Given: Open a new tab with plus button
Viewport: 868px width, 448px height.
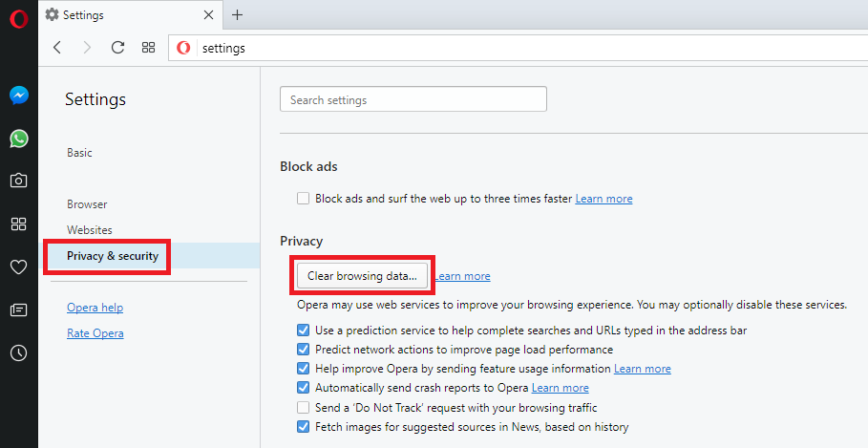Looking at the screenshot, I should point(238,15).
